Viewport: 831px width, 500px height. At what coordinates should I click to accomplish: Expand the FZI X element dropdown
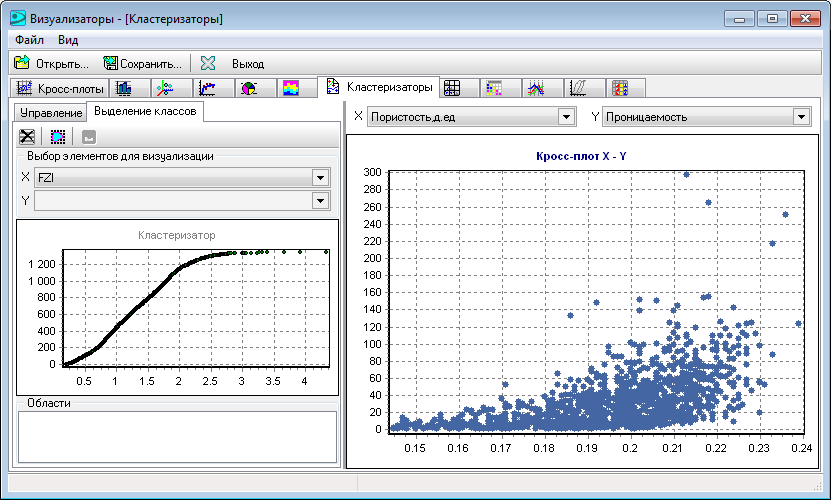320,178
